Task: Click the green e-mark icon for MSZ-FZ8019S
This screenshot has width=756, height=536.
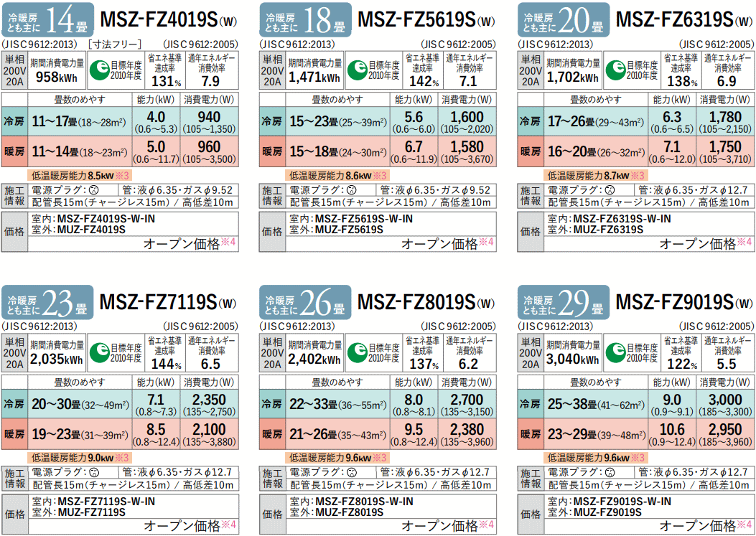Action: [358, 352]
